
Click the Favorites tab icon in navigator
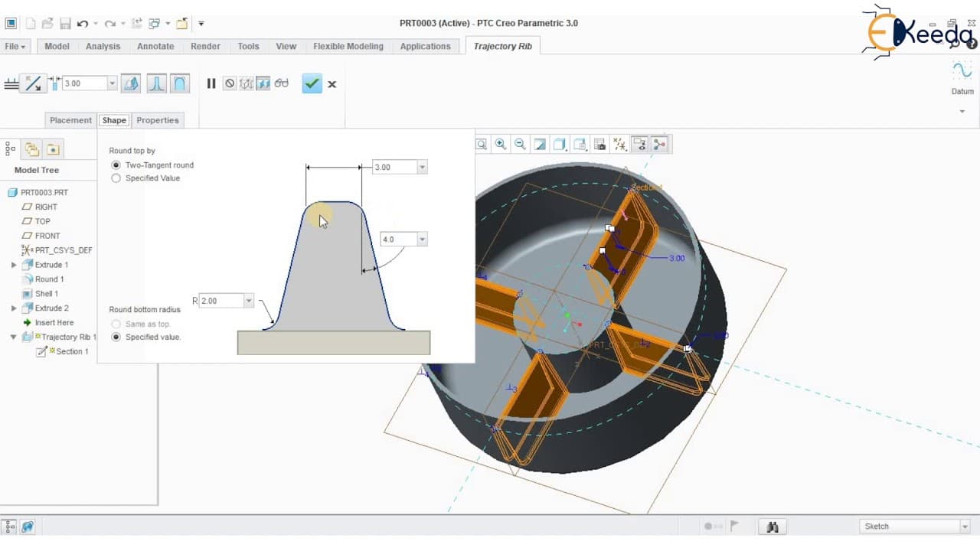52,149
